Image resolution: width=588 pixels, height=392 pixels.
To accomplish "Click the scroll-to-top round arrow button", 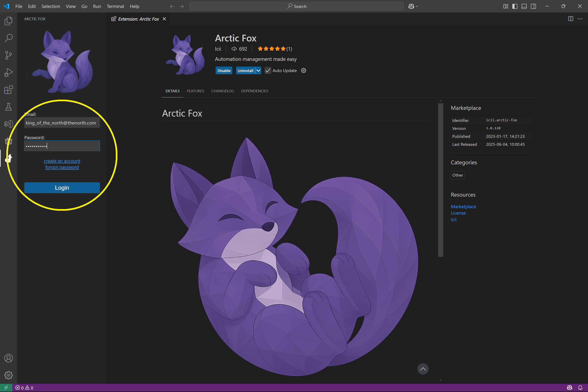I will [x=423, y=369].
